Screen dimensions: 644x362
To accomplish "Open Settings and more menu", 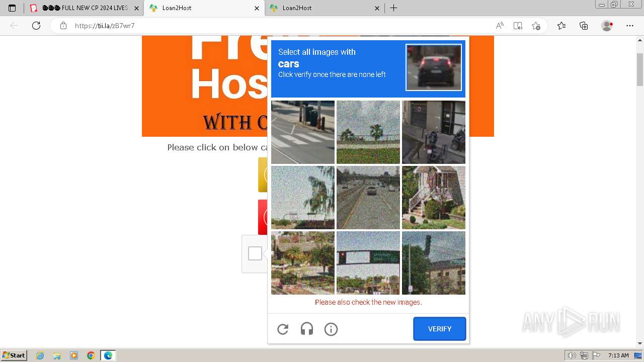I will pyautogui.click(x=630, y=26).
